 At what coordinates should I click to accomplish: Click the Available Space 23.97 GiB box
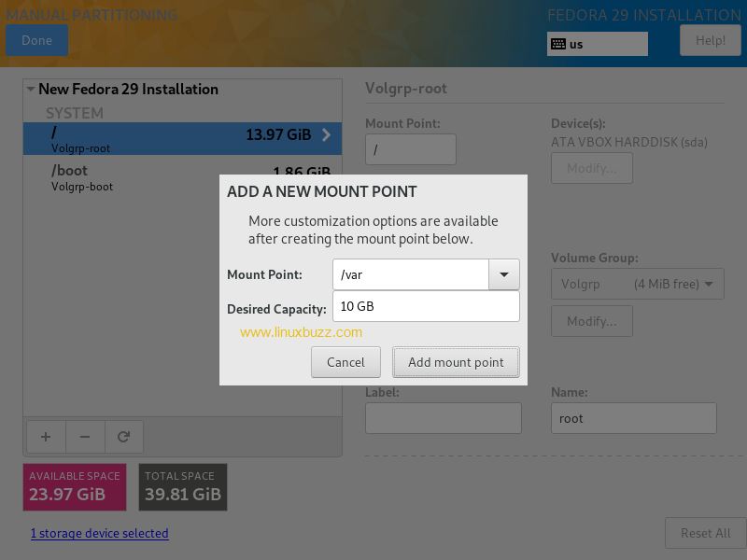75,487
